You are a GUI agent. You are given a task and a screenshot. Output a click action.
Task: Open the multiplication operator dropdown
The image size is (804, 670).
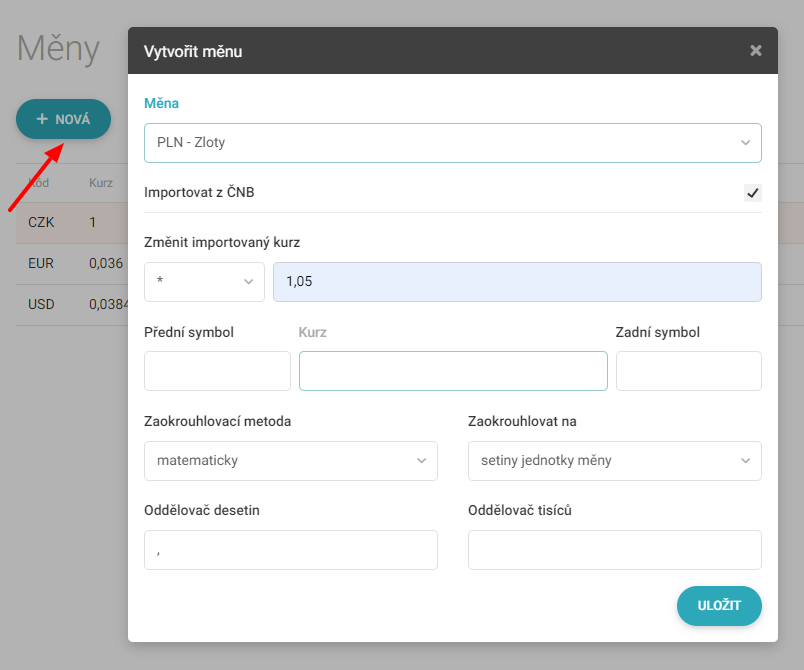coord(204,281)
